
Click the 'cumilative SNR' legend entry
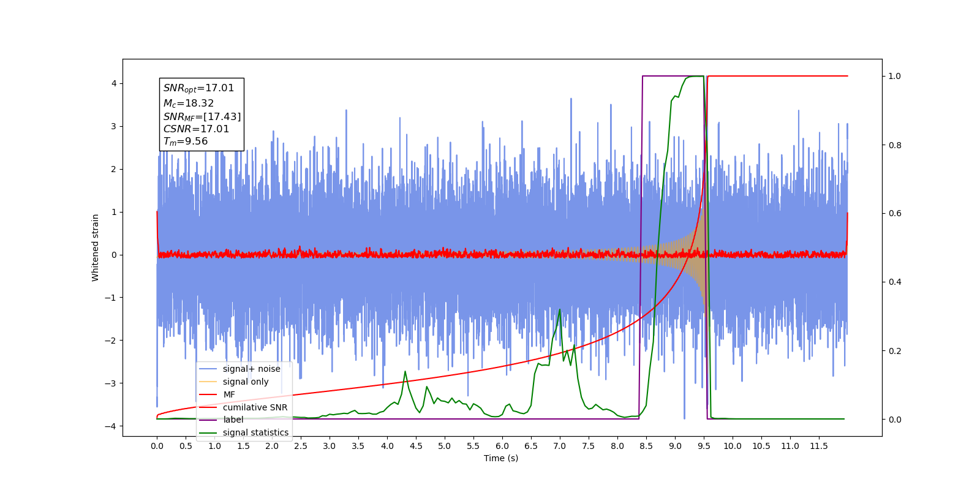click(243, 407)
